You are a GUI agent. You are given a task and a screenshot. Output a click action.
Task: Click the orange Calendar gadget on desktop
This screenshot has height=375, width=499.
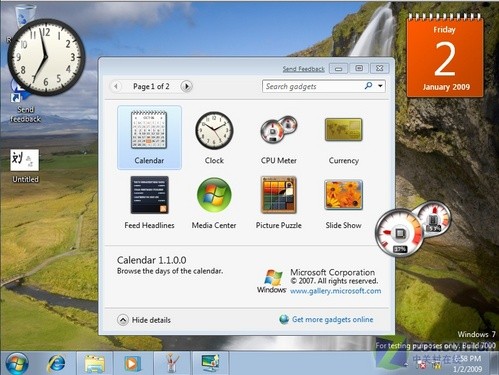coord(445,56)
